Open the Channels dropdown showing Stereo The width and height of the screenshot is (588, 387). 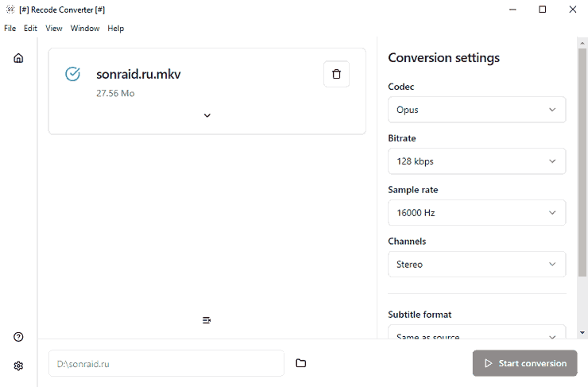pyautogui.click(x=477, y=264)
